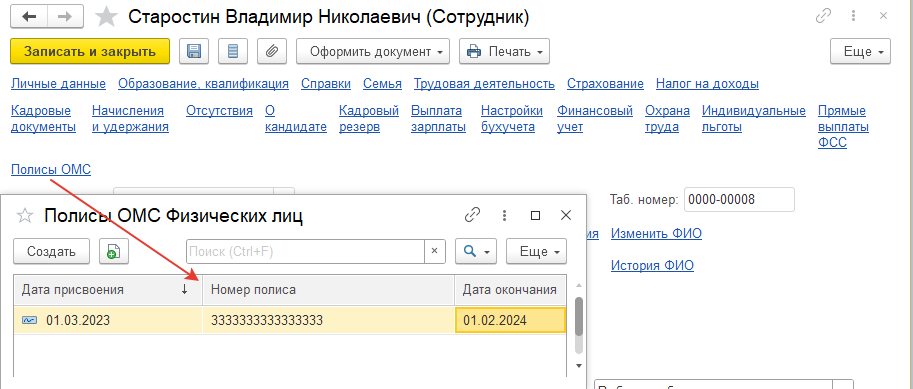Select date cell 01.03.2023
The image size is (913, 389).
(x=108, y=320)
